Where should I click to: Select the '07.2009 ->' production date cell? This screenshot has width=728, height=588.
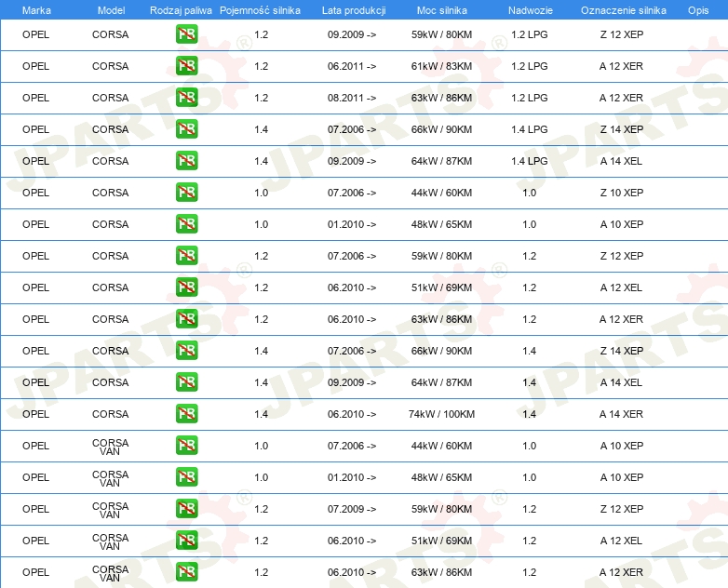(352, 509)
